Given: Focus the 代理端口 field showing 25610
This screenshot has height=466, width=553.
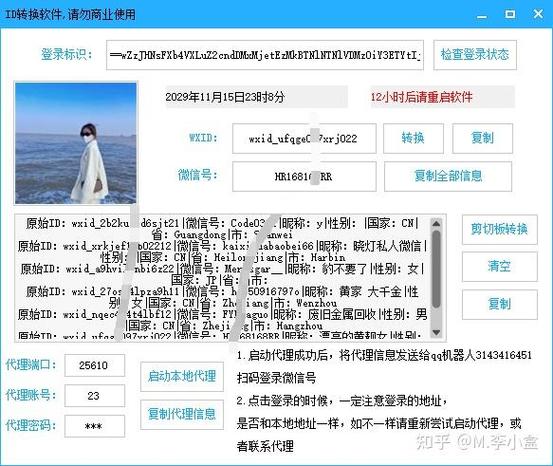Looking at the screenshot, I should pyautogui.click(x=94, y=365).
